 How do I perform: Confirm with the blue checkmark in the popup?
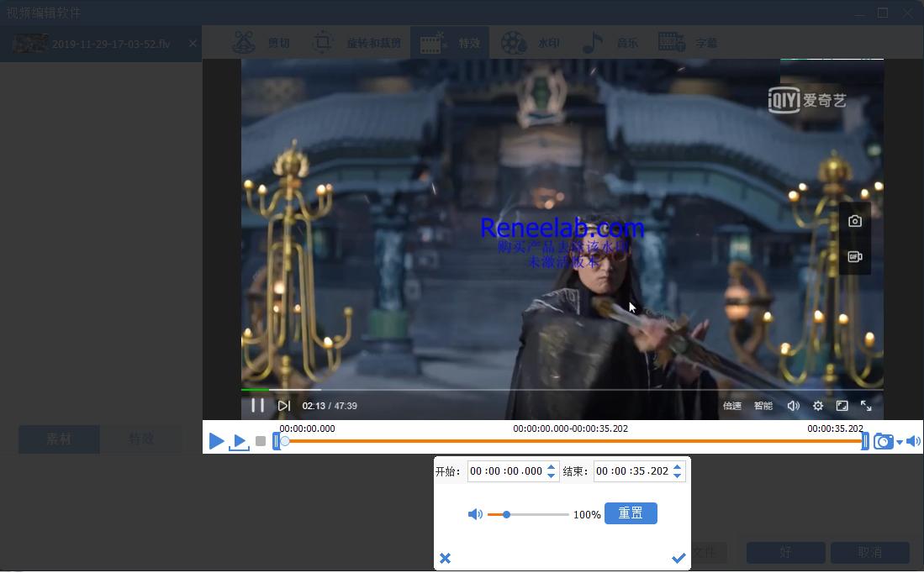point(678,558)
